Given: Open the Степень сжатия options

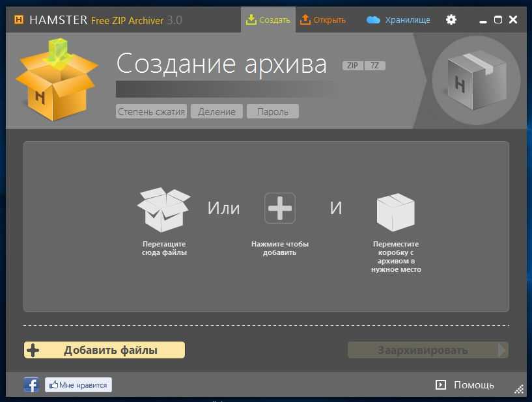Looking at the screenshot, I should point(152,112).
